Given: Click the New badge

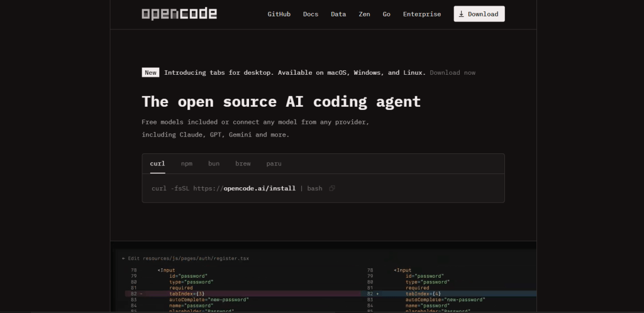Looking at the screenshot, I should [150, 73].
